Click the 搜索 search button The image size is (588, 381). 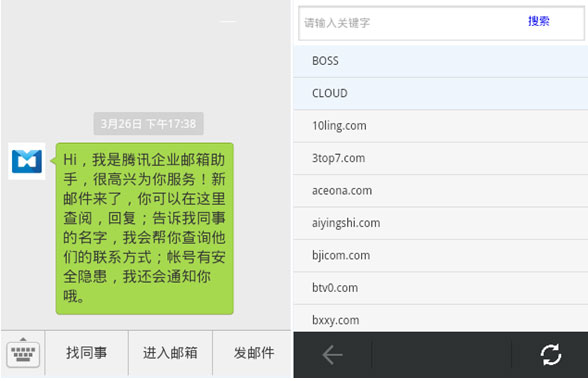(538, 21)
